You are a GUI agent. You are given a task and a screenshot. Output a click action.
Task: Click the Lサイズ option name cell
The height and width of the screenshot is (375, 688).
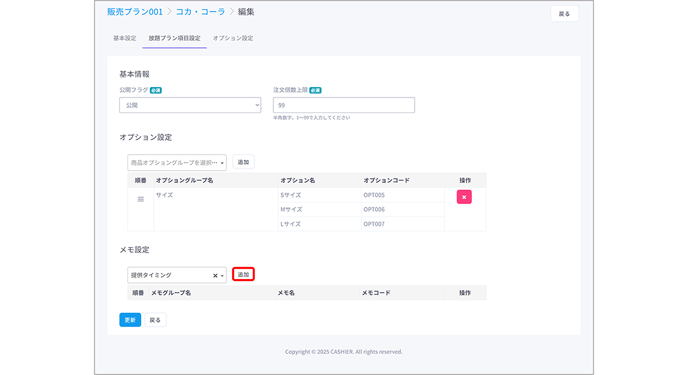(320, 224)
